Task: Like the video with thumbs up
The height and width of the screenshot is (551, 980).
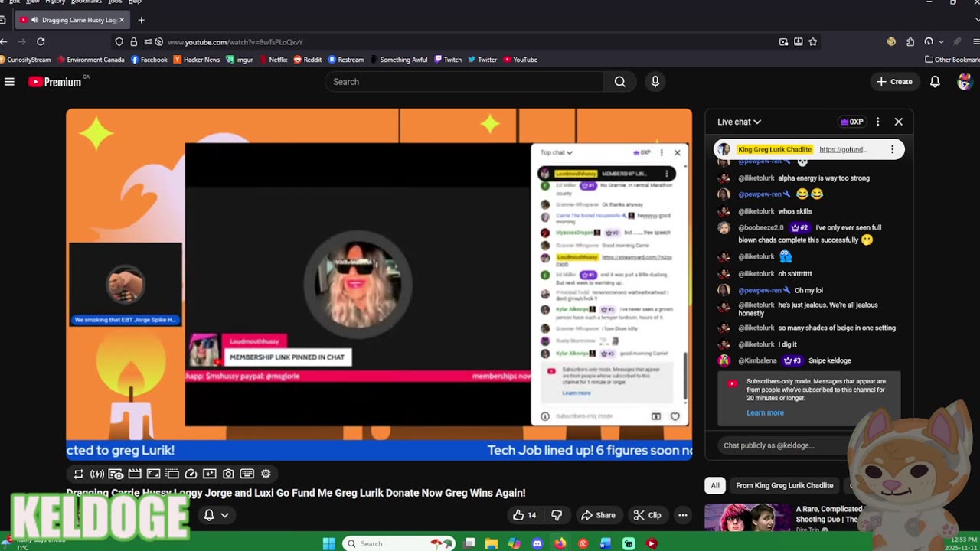Action: [524, 515]
